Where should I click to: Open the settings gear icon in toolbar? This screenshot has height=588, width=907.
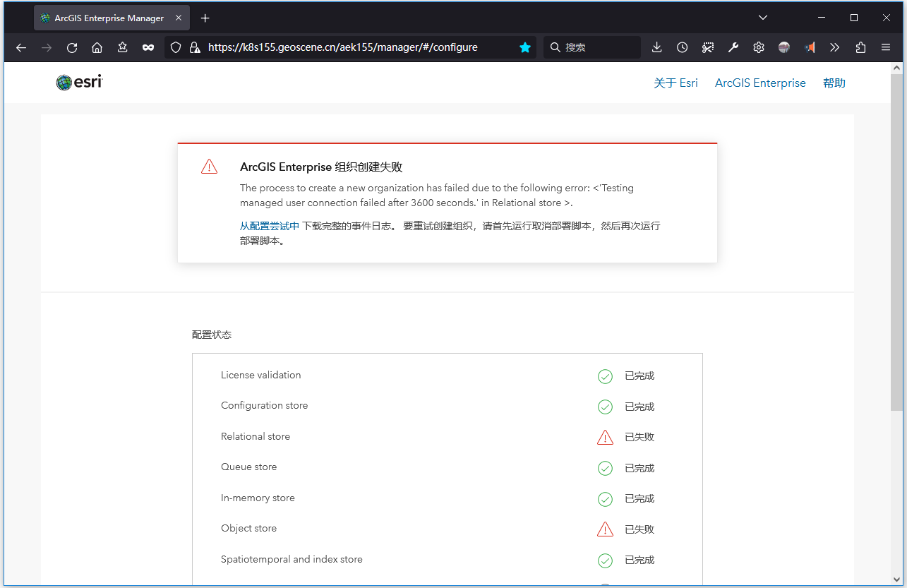(x=759, y=47)
